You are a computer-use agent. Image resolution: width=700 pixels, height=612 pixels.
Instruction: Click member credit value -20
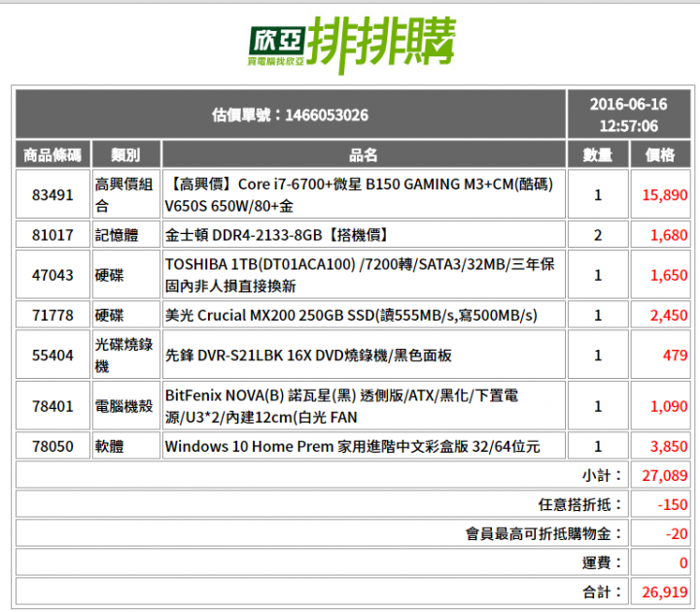(677, 533)
